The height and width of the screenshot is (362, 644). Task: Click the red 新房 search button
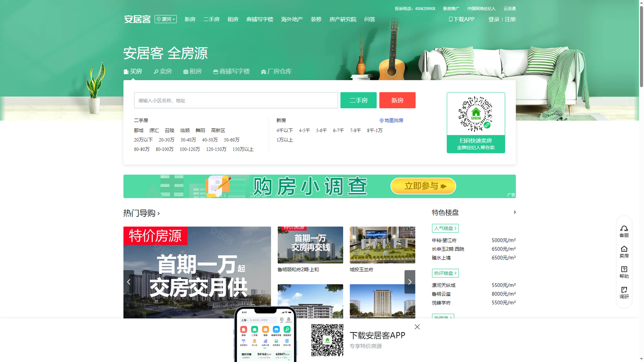click(x=397, y=100)
